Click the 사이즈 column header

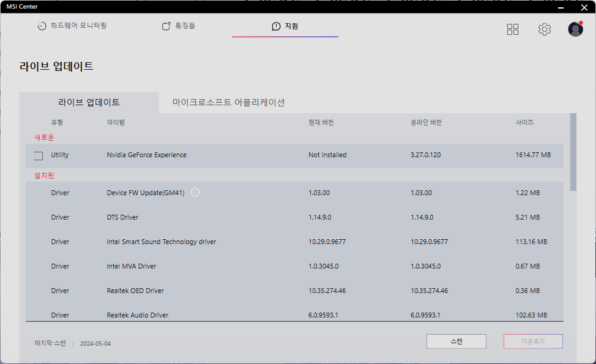coord(524,122)
